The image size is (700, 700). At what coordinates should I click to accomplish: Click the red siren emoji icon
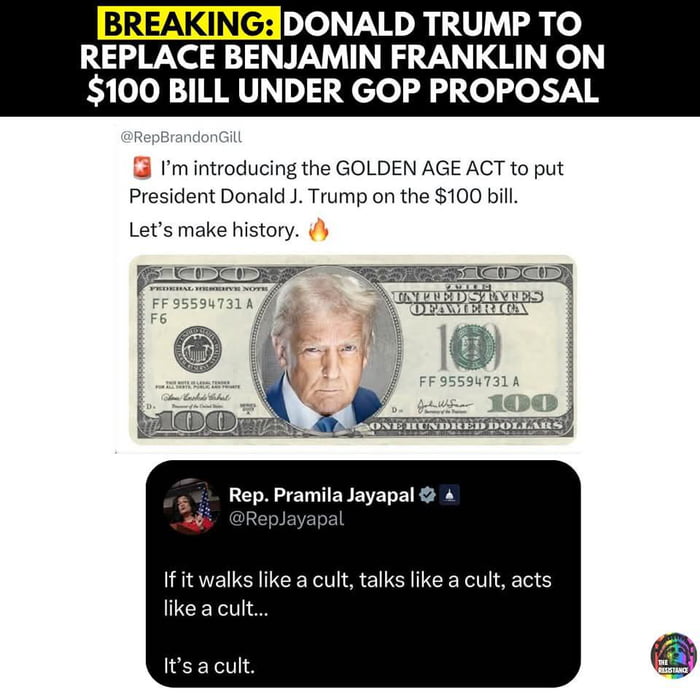[x=142, y=168]
